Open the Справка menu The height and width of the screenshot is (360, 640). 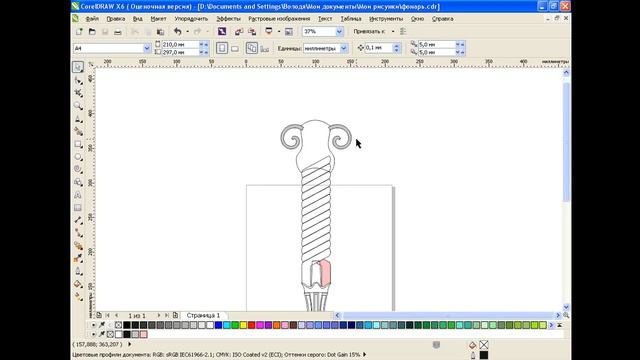[x=442, y=19]
